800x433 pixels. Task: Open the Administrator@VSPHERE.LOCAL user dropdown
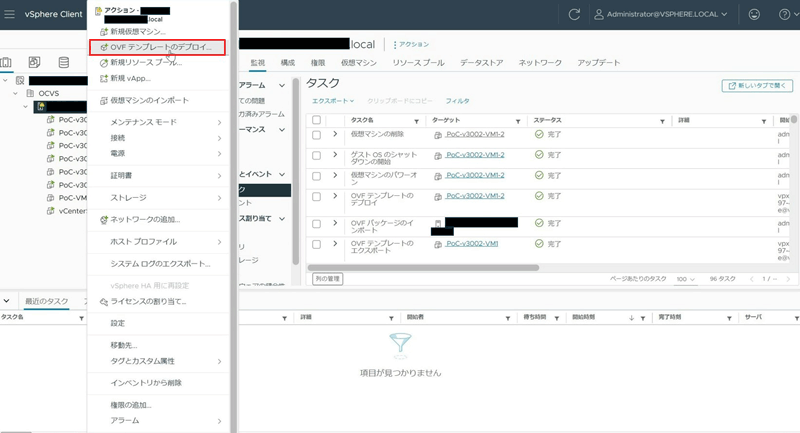click(x=667, y=14)
